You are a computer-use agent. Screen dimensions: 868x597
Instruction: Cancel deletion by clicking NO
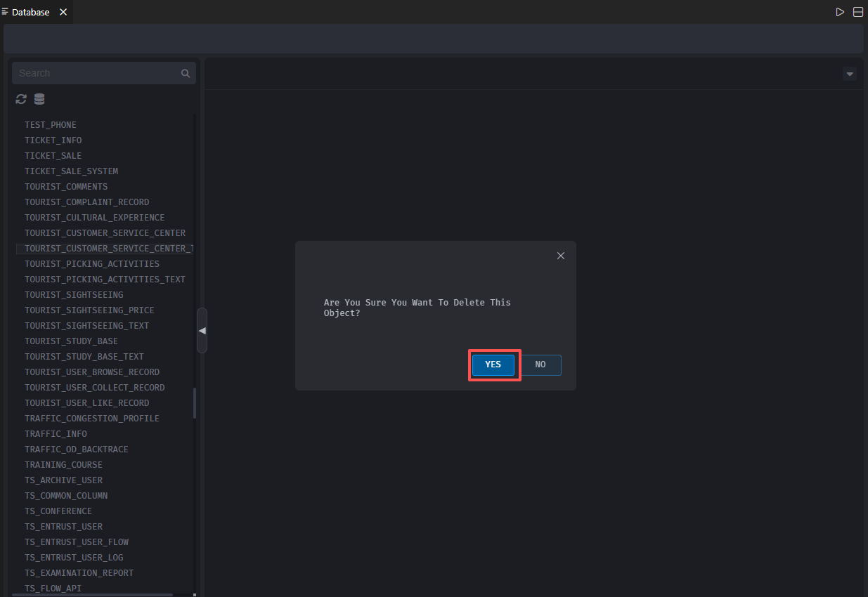pos(540,365)
